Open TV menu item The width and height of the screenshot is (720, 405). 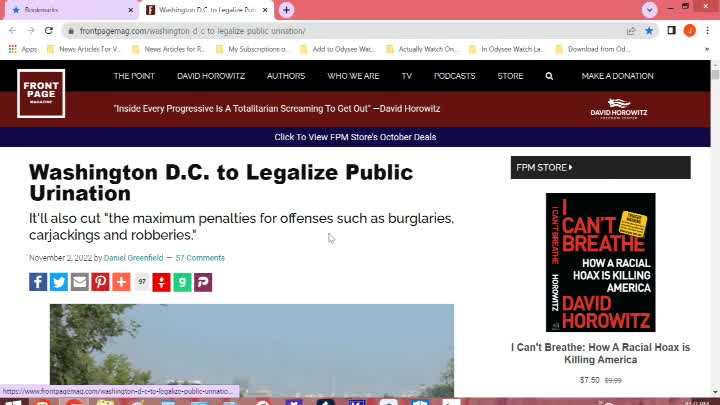pos(406,76)
